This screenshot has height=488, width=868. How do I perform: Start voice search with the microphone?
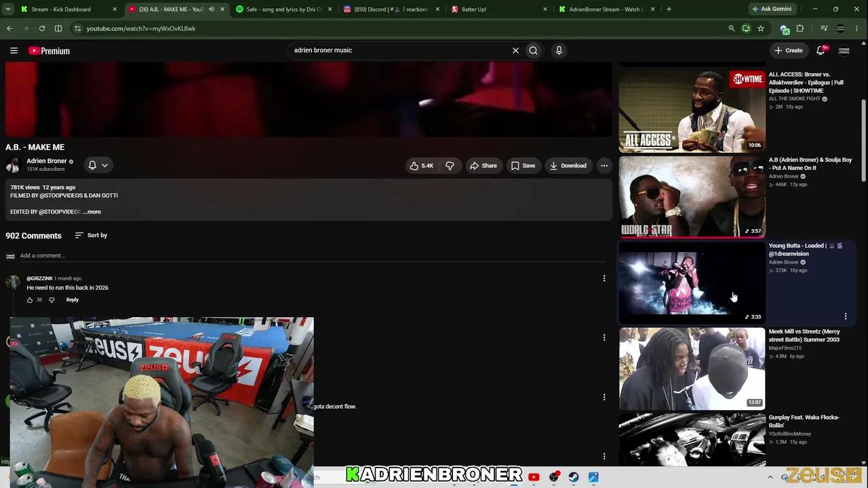tap(559, 50)
